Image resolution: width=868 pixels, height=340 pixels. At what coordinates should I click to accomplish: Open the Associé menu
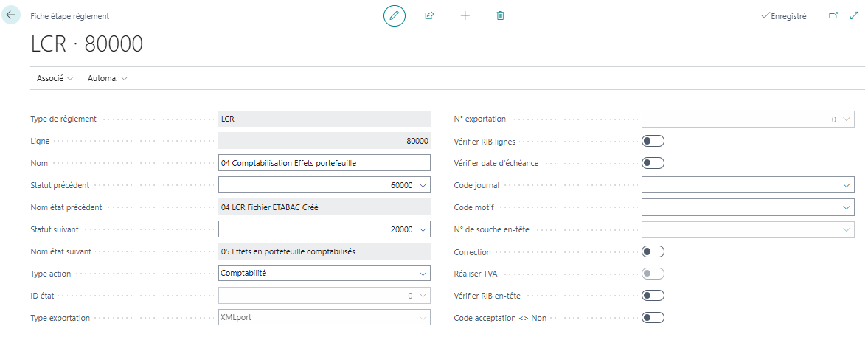coord(55,78)
